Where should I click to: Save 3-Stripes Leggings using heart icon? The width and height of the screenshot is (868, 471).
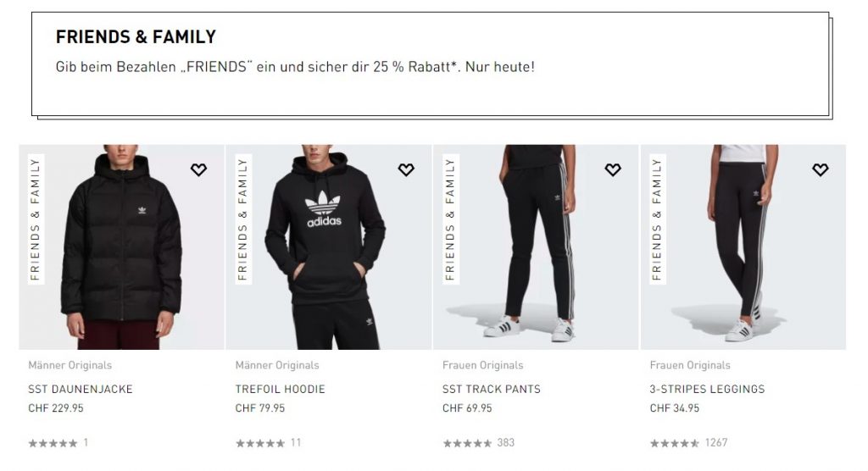pyautogui.click(x=821, y=169)
